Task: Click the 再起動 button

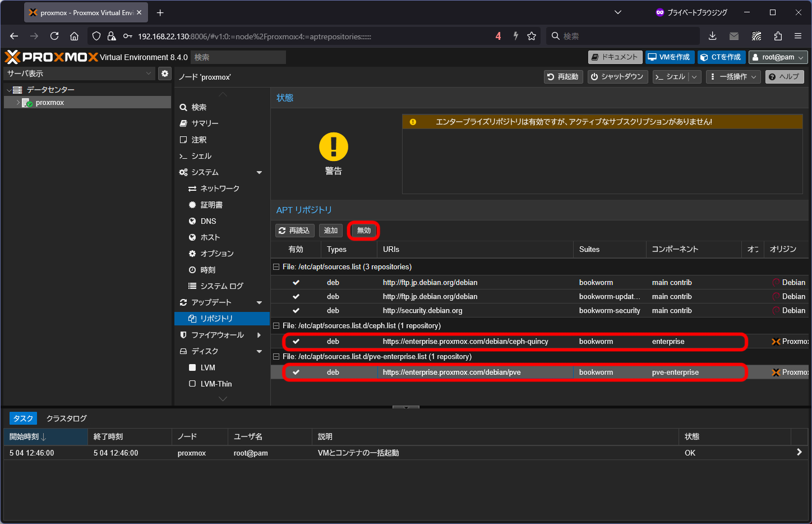Action: (564, 77)
